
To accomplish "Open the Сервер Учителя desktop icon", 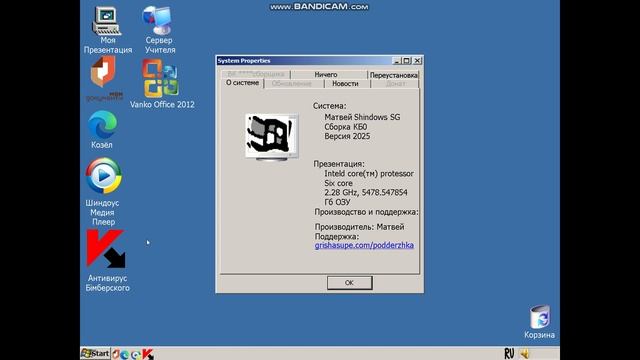I will point(160,30).
